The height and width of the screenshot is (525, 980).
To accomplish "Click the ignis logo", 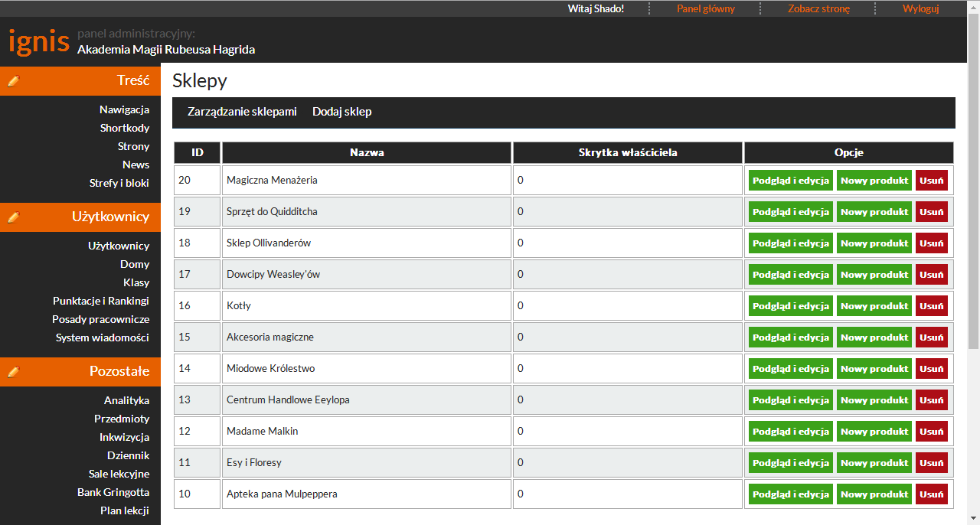I will click(x=39, y=41).
